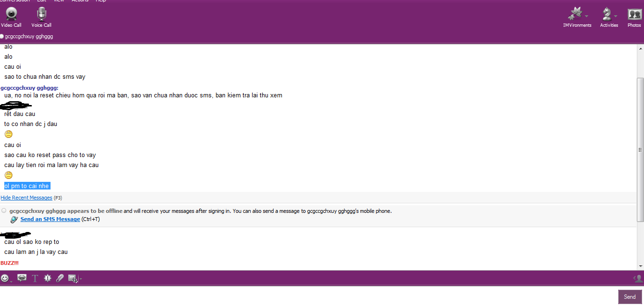The width and height of the screenshot is (644, 305).
Task: Open the emoticon smiley picker
Action: [5, 278]
